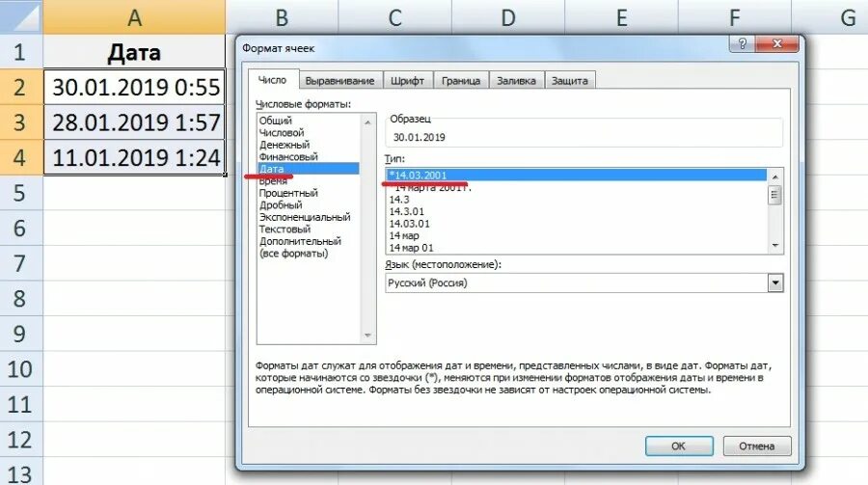Viewport: 868px width, 485px height.
Task: Select column C header
Action: (x=394, y=17)
